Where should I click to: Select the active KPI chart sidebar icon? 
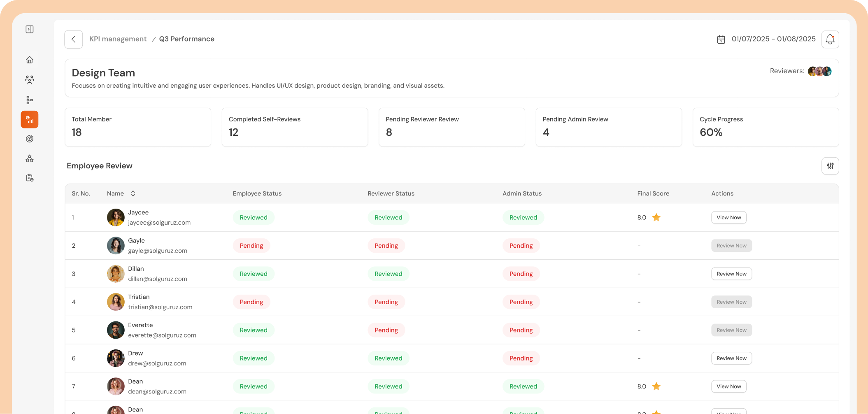coord(30,119)
